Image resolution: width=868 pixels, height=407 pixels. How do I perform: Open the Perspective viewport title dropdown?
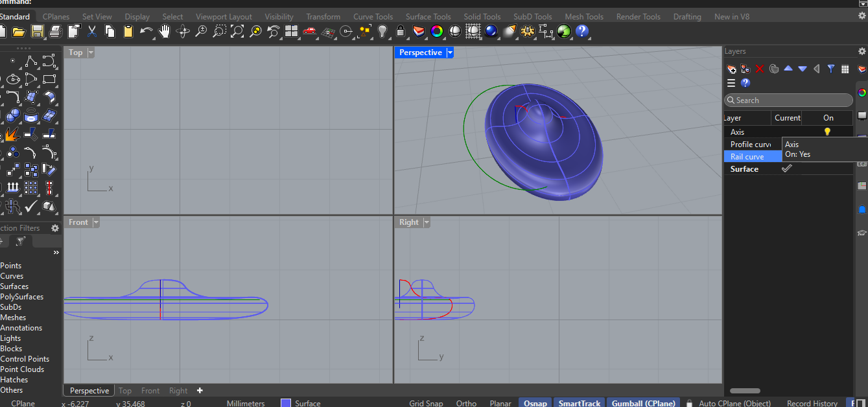tap(450, 52)
